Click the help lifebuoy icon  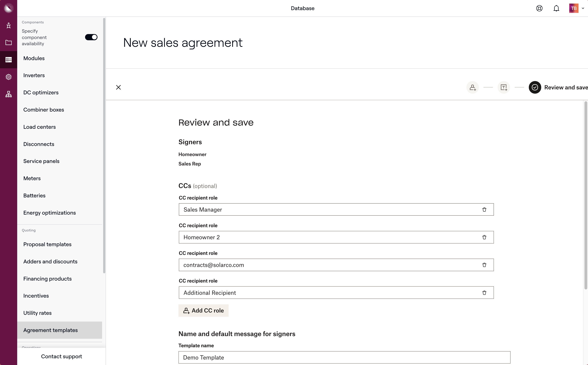539,9
